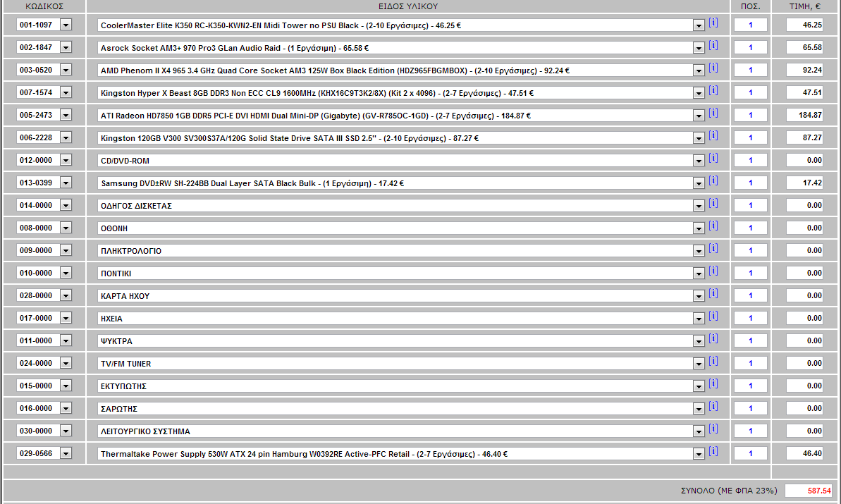841x504 pixels.
Task: Open the Thermaltake Power Supply product dropdown
Action: (x=699, y=454)
